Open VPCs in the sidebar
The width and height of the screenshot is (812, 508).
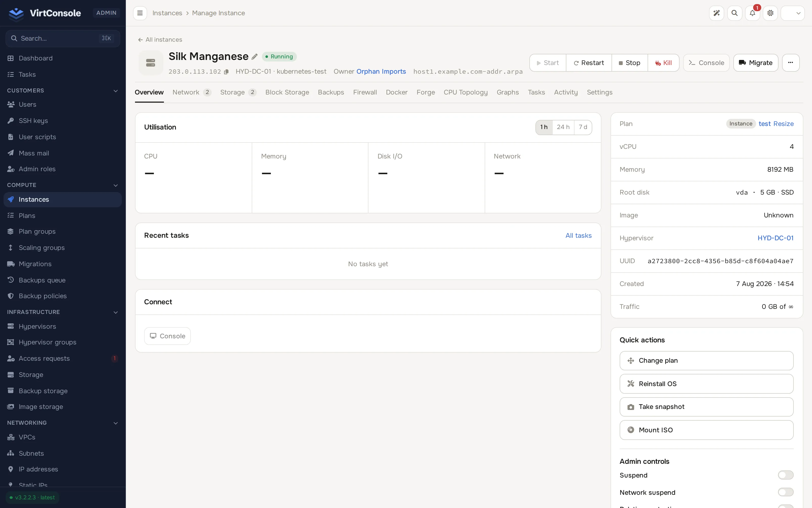pos(63,437)
